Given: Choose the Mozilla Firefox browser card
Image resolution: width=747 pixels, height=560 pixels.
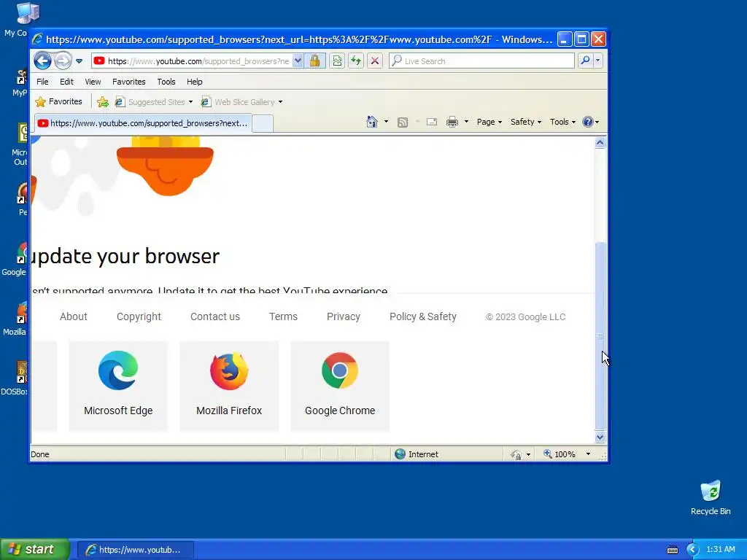Looking at the screenshot, I should [229, 386].
